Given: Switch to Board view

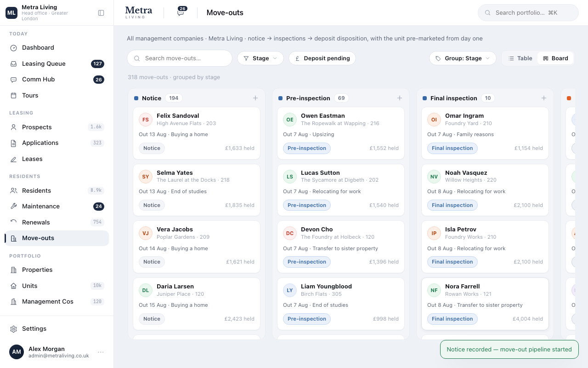Looking at the screenshot, I should click(x=555, y=58).
